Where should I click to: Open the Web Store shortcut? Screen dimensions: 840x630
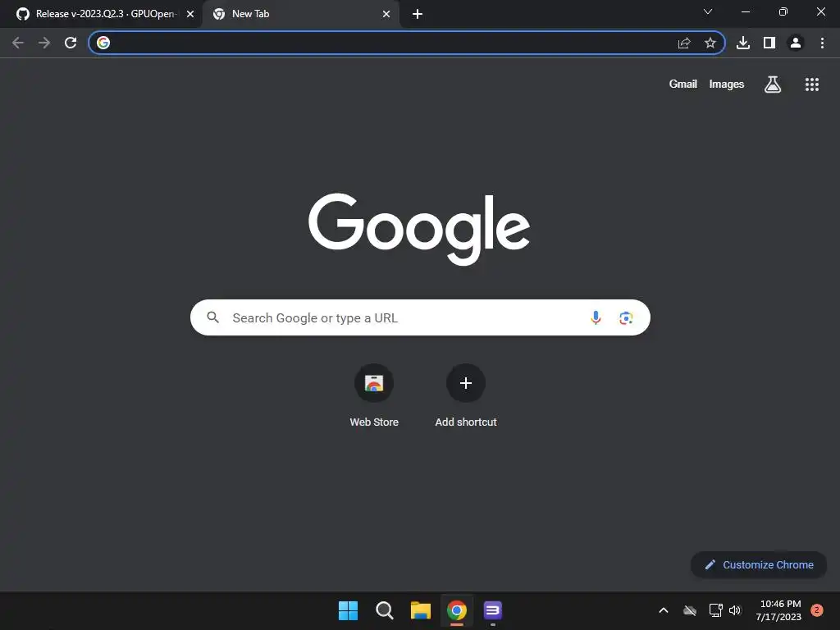point(374,395)
